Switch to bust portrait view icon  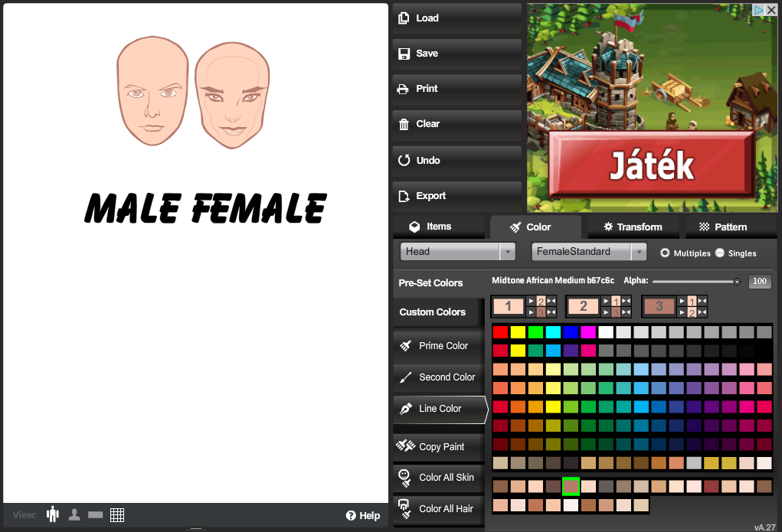(x=74, y=515)
